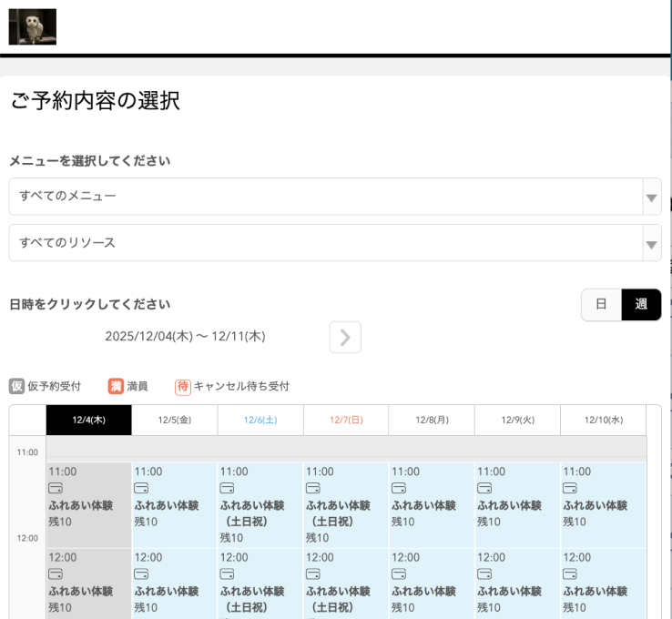Select the 12/9(火) date header
Image resolution: width=672 pixels, height=619 pixels.
[518, 420]
